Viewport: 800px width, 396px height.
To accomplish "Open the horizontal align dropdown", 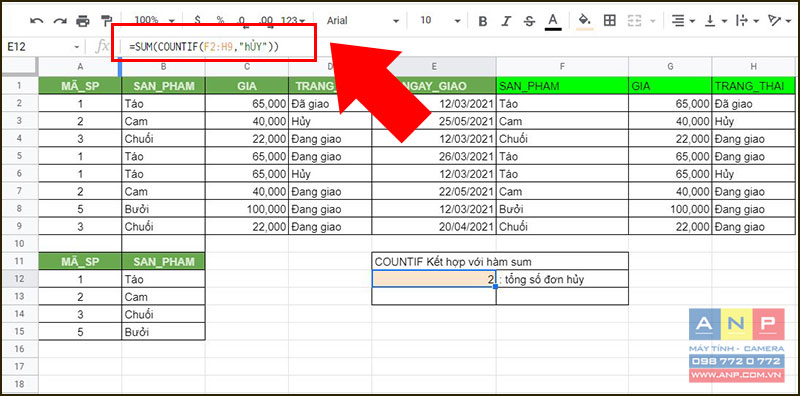I will click(683, 20).
